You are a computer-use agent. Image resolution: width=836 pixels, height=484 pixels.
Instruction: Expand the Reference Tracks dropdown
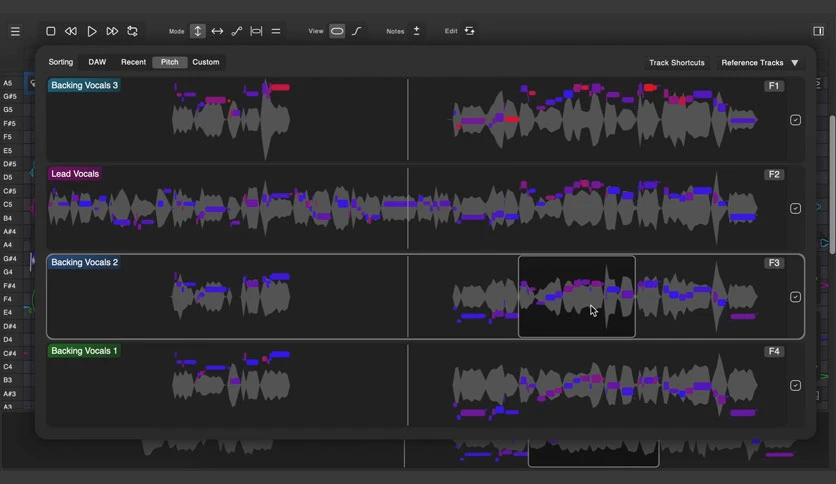tap(760, 62)
